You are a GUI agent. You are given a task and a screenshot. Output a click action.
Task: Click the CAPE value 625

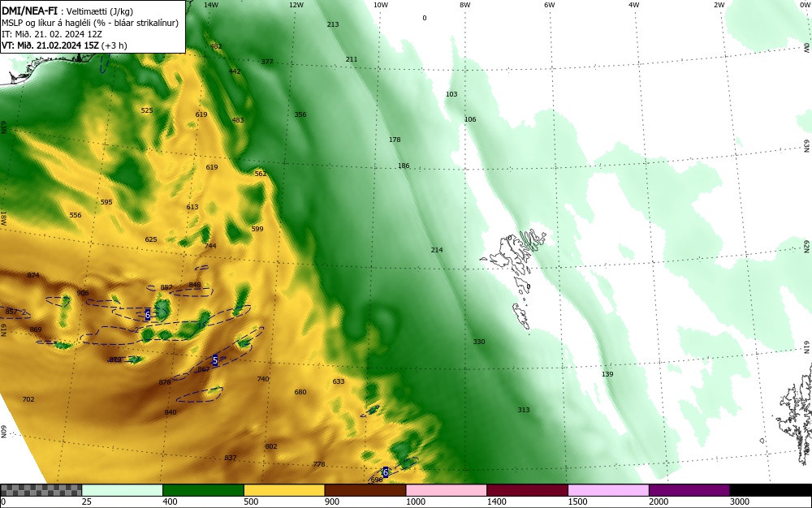pyautogui.click(x=151, y=239)
